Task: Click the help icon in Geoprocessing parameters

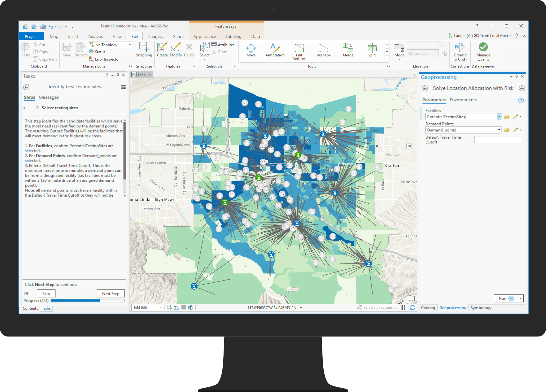Action: point(521,100)
